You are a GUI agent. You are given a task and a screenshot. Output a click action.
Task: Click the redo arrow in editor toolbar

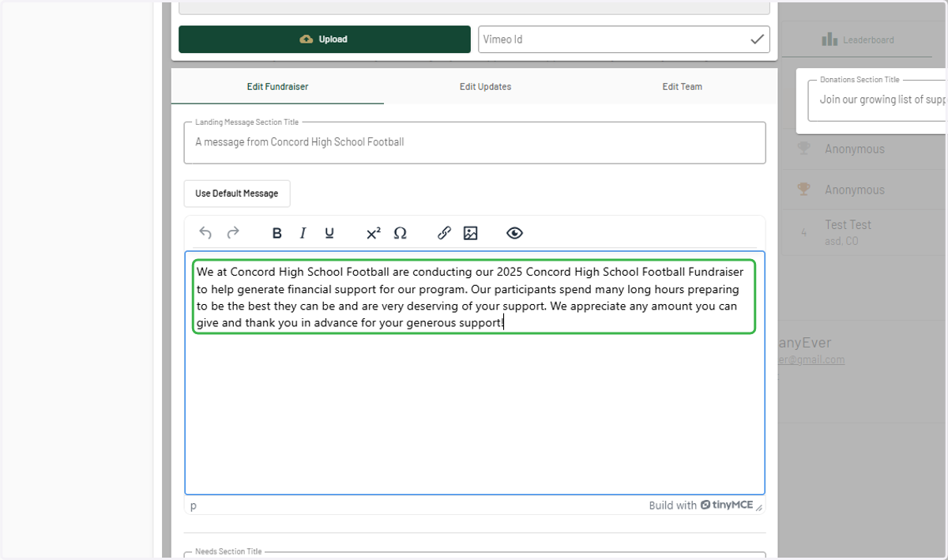tap(233, 233)
